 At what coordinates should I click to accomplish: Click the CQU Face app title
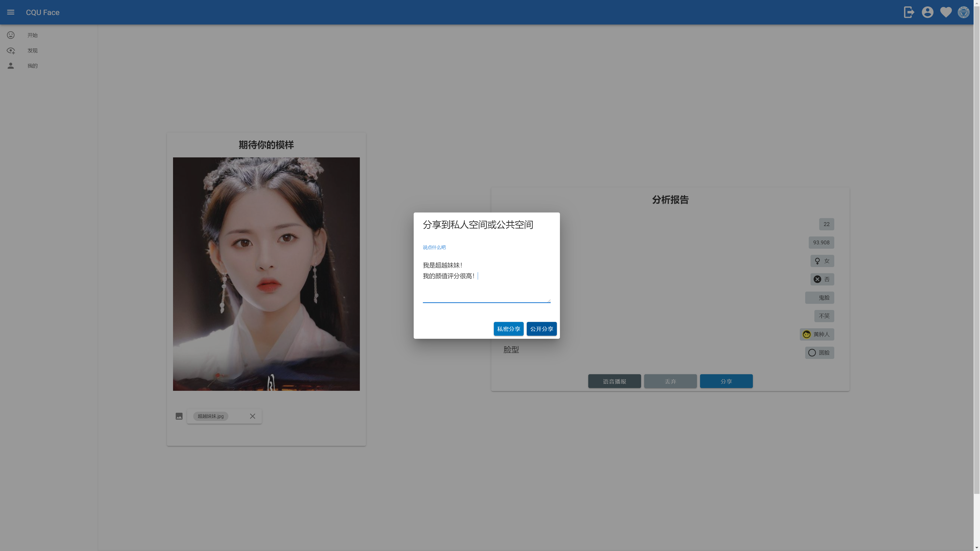(x=43, y=12)
